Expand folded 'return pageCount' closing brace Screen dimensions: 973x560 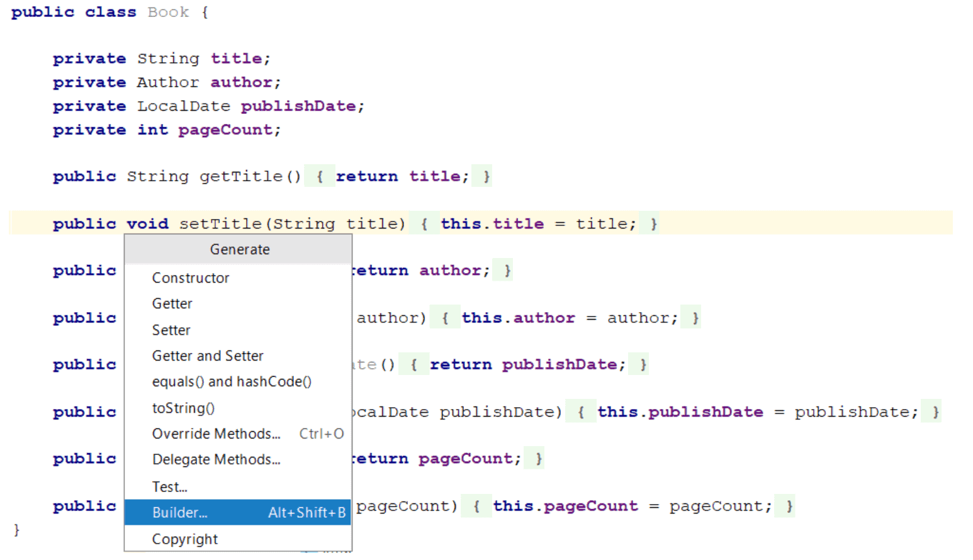click(539, 459)
